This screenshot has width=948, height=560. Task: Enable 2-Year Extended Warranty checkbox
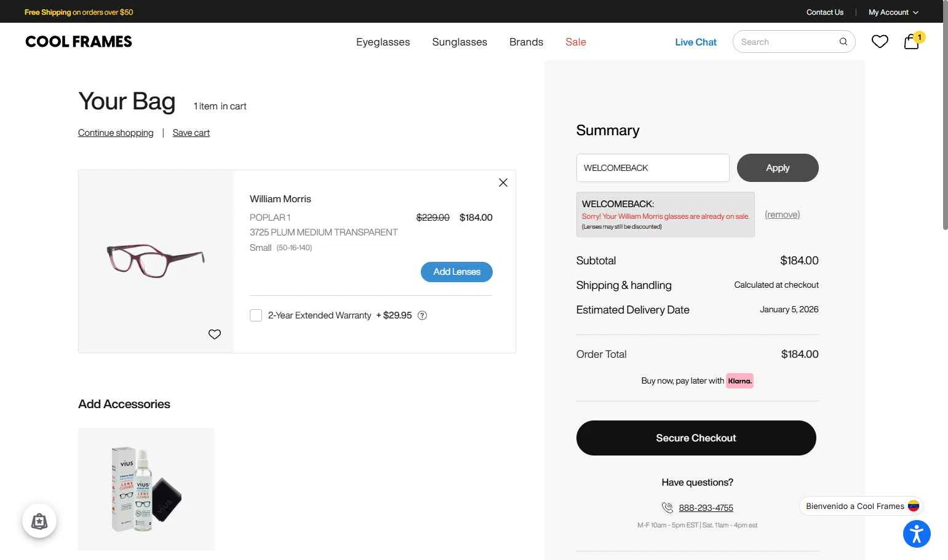point(256,315)
